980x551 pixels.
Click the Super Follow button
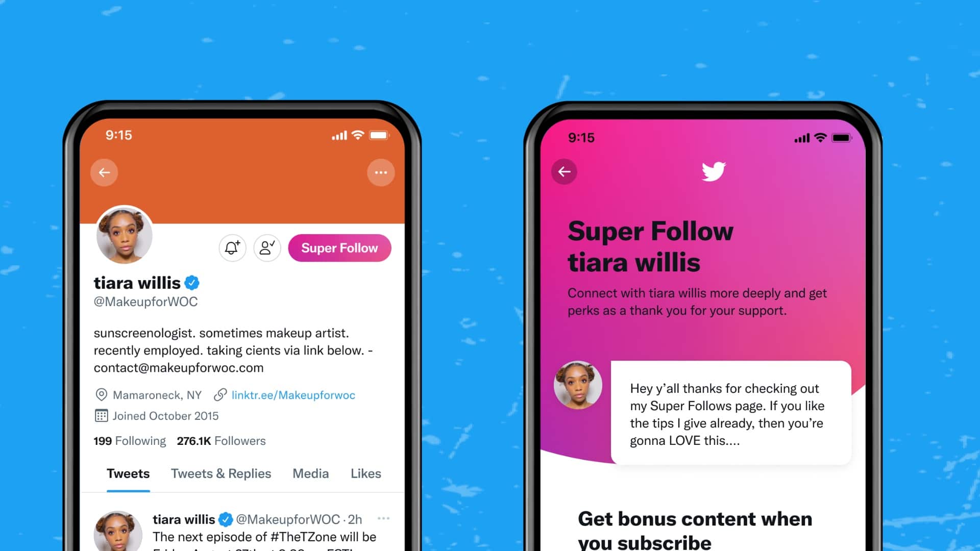coord(339,248)
